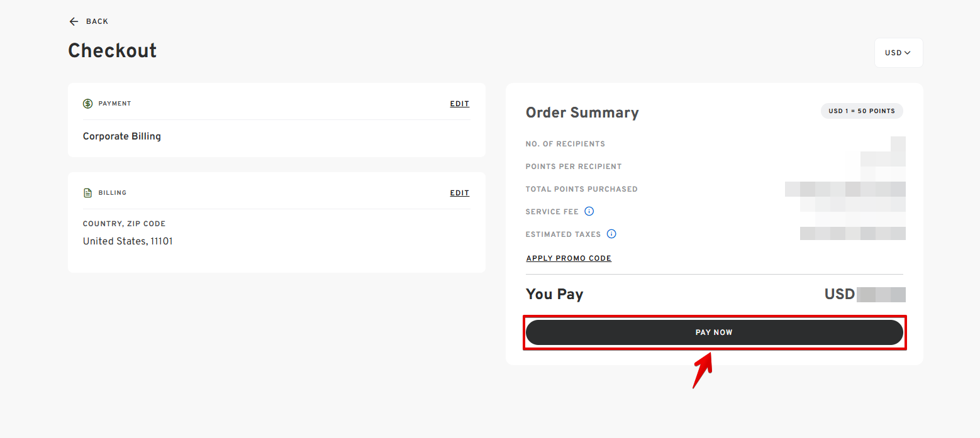
Task: Click United States, 11101 address text
Action: [x=128, y=241]
